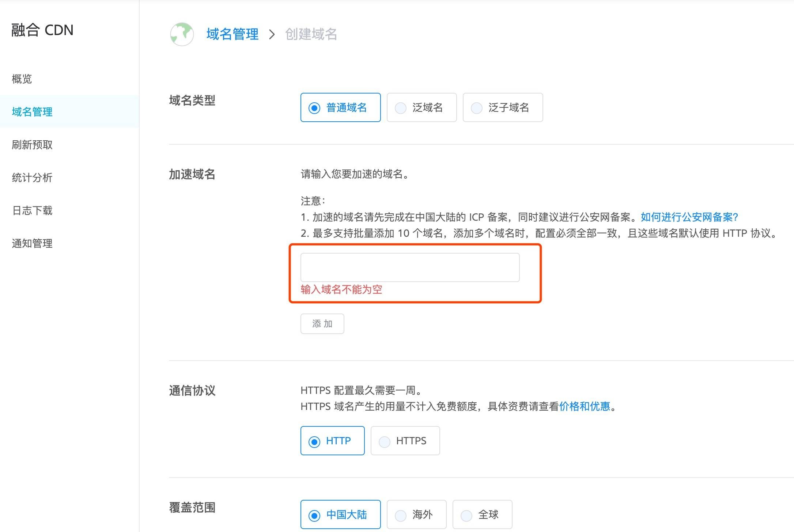Click the 域名管理 breadcrumb link
The height and width of the screenshot is (532, 794).
point(232,34)
